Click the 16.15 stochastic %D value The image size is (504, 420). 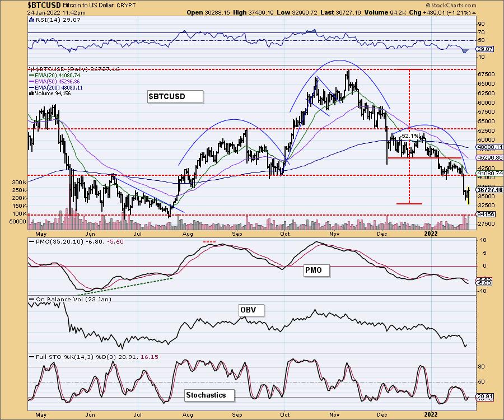[149, 357]
